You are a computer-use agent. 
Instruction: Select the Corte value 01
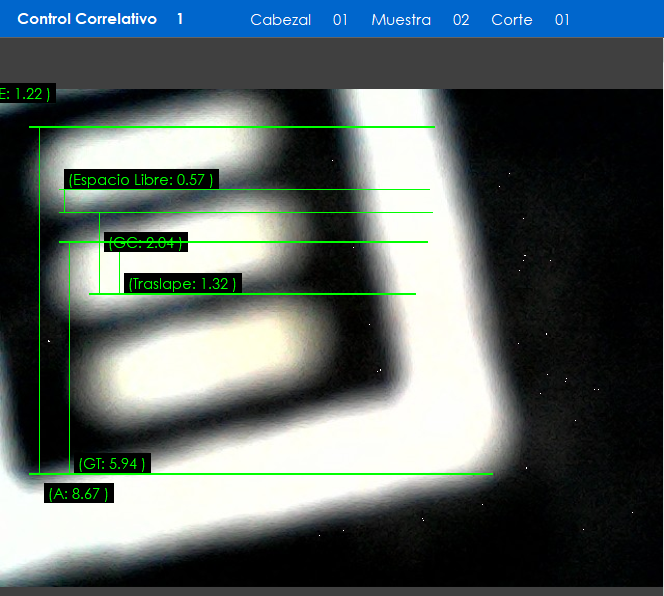(x=562, y=20)
